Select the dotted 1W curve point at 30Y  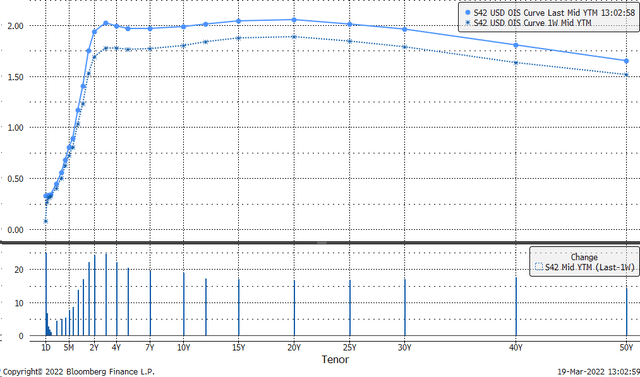click(404, 47)
